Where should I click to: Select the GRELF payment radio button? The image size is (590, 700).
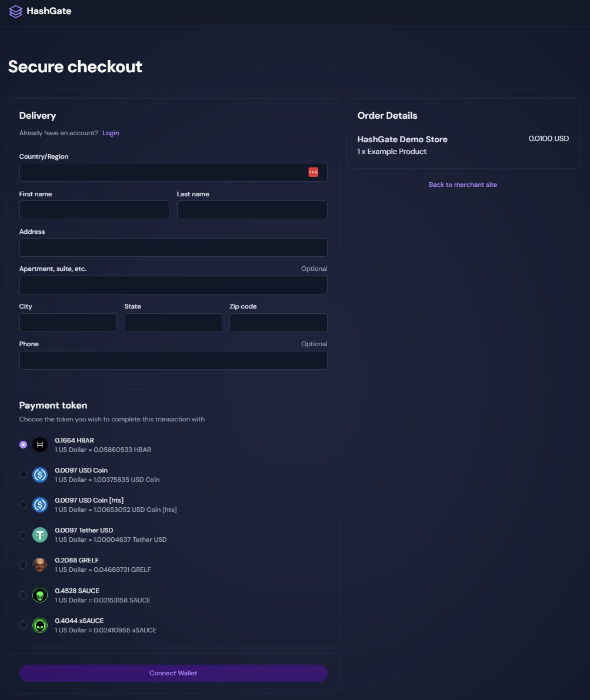(x=24, y=565)
